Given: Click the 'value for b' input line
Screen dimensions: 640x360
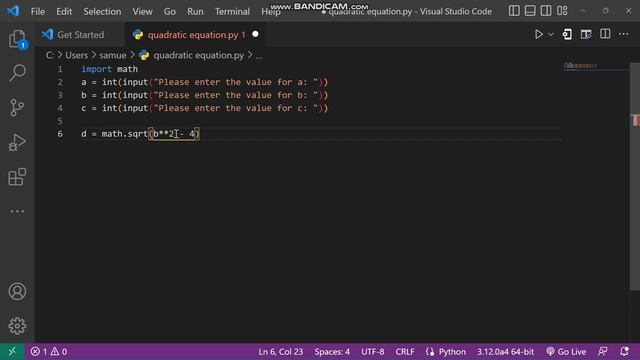Looking at the screenshot, I should coord(204,95).
